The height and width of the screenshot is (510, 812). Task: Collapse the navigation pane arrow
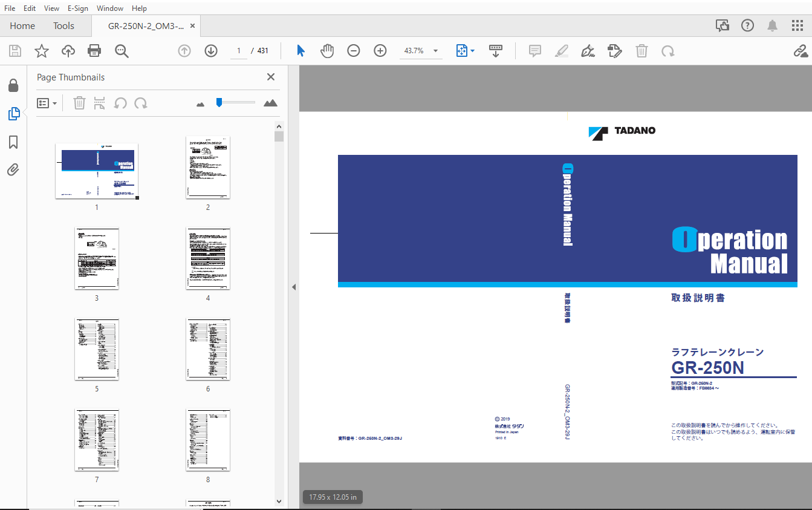click(294, 287)
